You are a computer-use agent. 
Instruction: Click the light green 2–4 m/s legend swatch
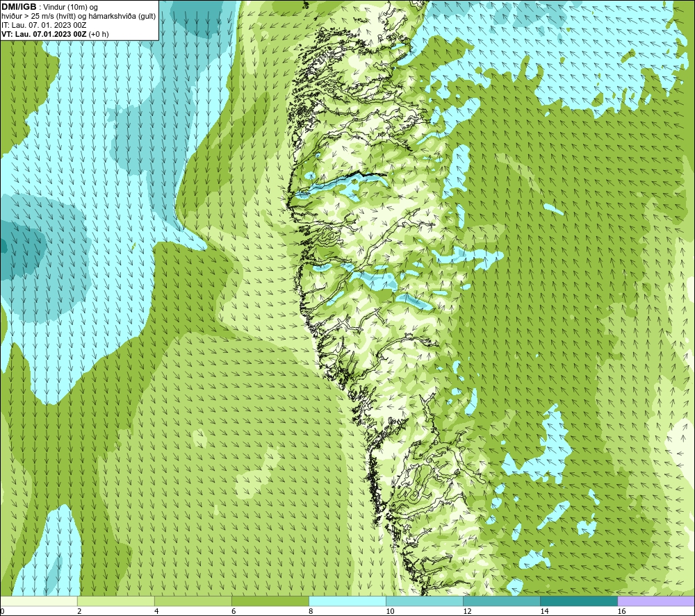(x=116, y=601)
